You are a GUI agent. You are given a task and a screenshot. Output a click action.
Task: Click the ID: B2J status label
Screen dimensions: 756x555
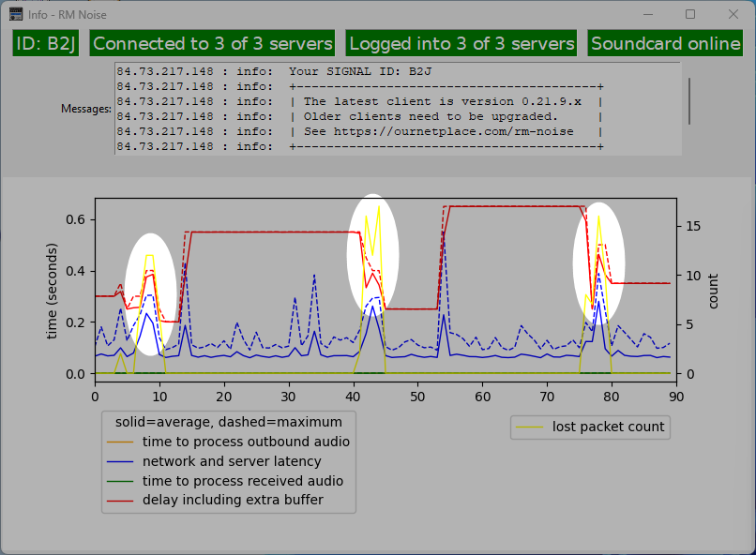coord(45,43)
